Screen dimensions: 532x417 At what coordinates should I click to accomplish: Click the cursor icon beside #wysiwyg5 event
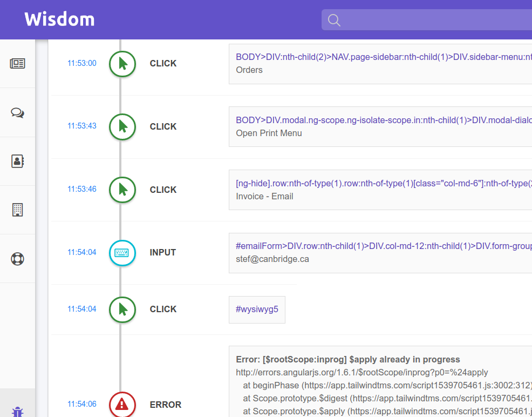click(x=122, y=310)
